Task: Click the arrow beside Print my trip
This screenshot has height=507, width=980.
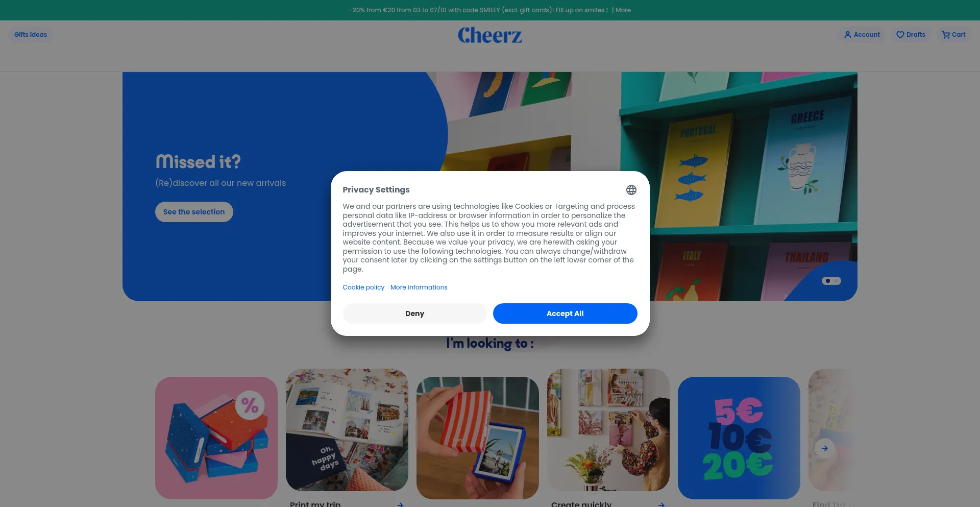Action: [400, 504]
